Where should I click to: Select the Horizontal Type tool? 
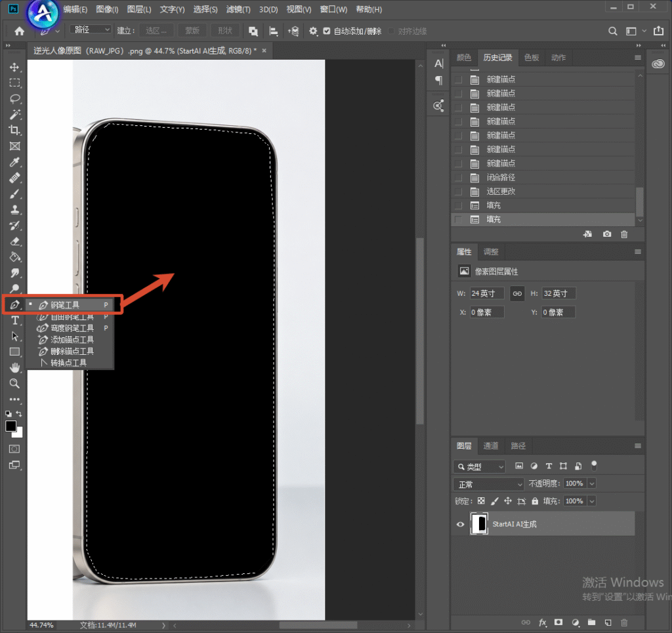[14, 320]
